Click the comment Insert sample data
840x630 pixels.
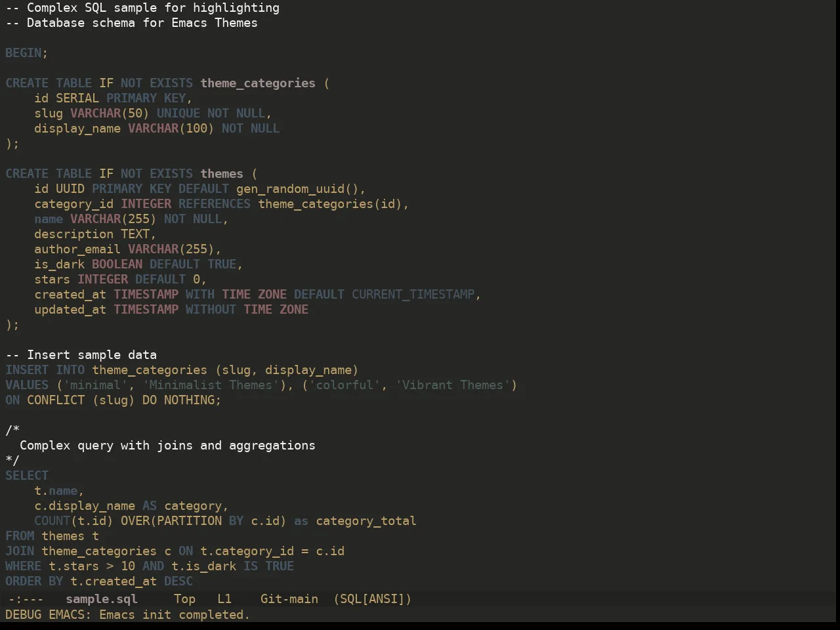pos(81,354)
